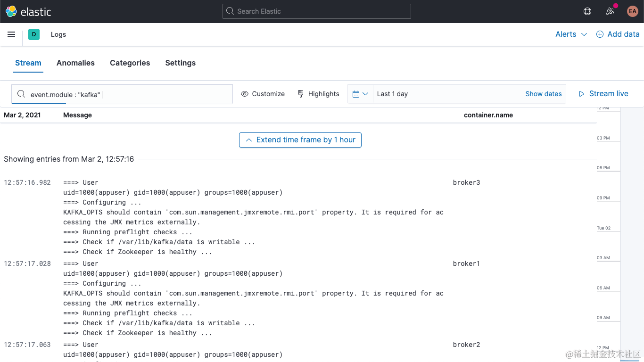Open the help lifebuoy icon

pyautogui.click(x=587, y=11)
